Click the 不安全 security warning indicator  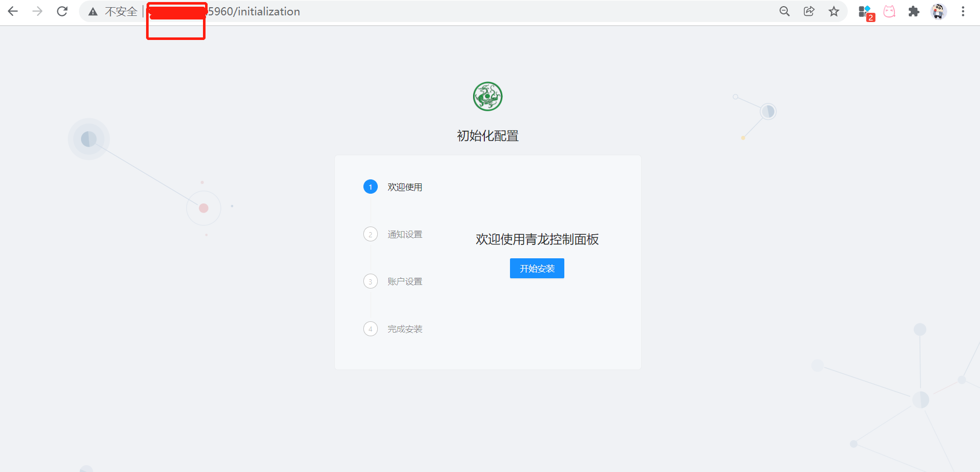tap(114, 11)
